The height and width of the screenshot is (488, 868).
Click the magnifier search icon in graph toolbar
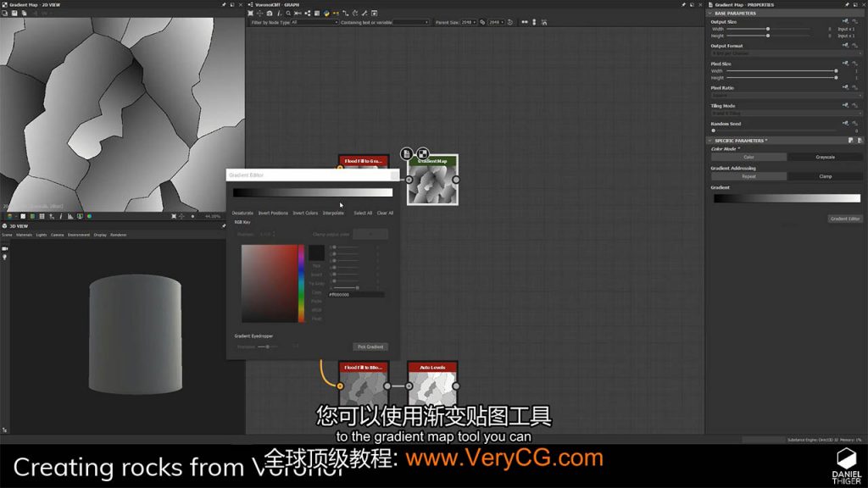pos(288,14)
